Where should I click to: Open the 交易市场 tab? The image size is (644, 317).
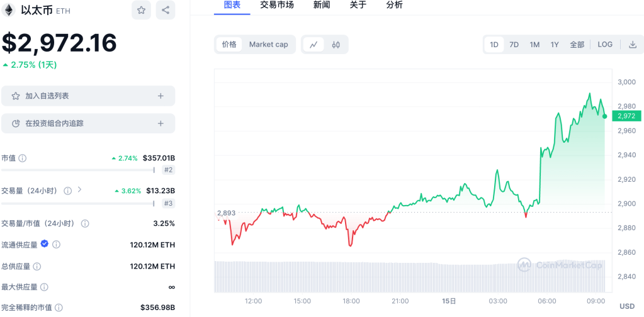tap(276, 5)
